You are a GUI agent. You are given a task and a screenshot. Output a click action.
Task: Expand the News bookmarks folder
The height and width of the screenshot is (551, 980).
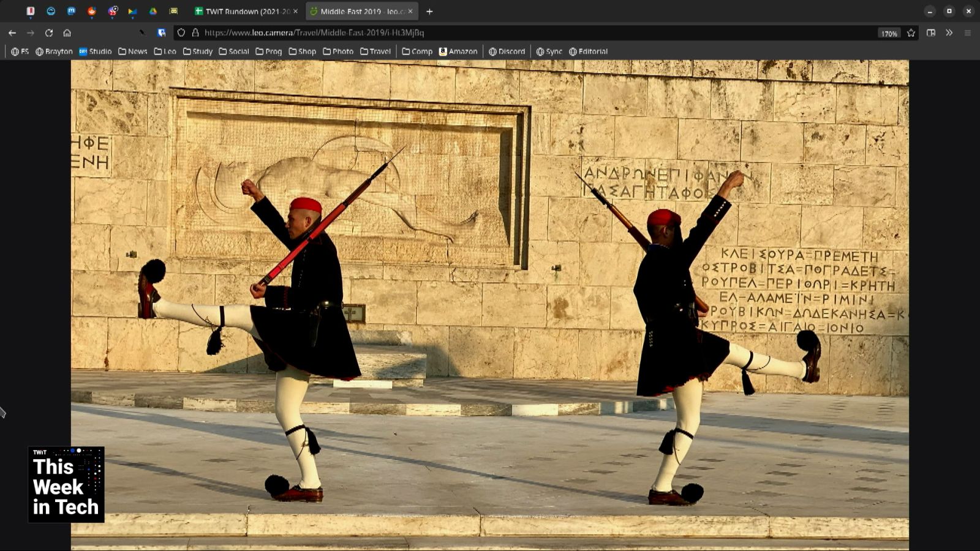click(x=133, y=51)
